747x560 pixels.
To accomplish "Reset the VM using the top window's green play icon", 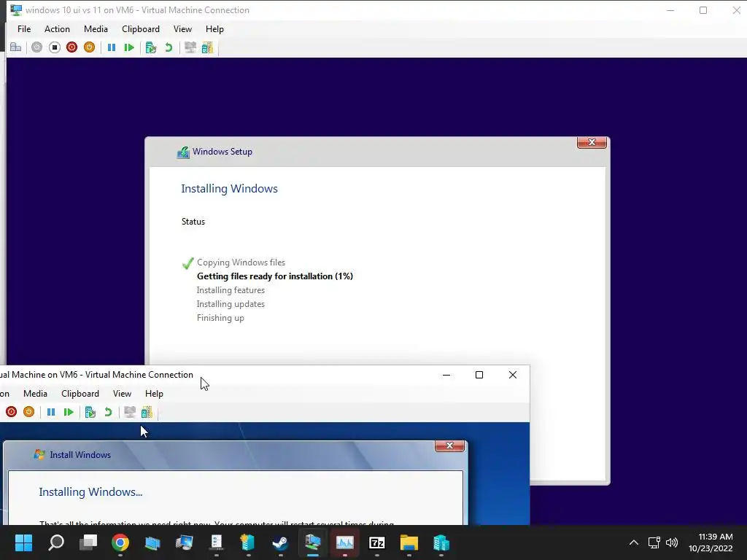I will 128,47.
